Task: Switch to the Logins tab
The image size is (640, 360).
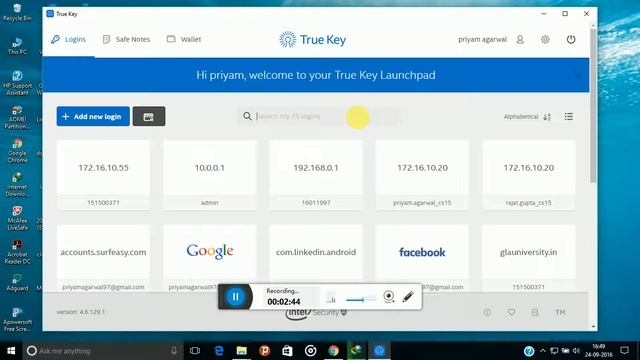Action: pos(69,40)
